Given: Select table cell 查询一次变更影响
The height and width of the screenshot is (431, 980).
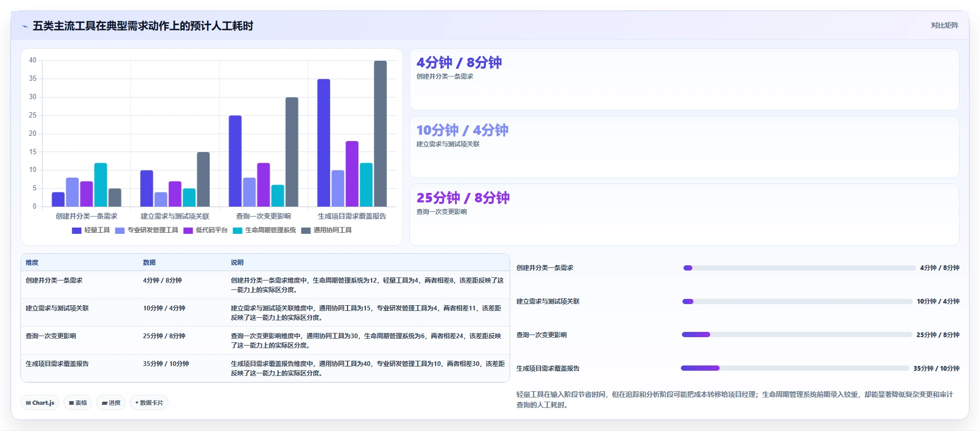Looking at the screenshot, I should click(x=51, y=336).
